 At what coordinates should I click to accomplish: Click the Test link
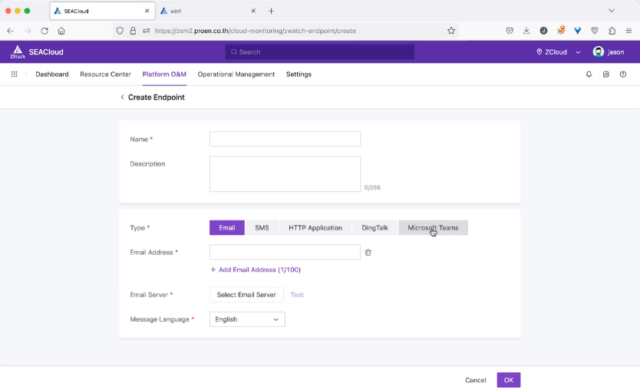point(297,295)
